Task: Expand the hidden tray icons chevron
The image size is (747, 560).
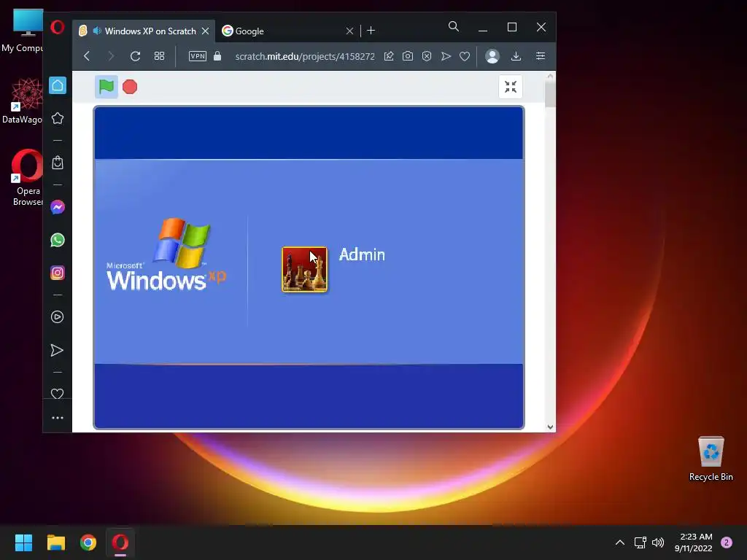Action: tap(620, 542)
